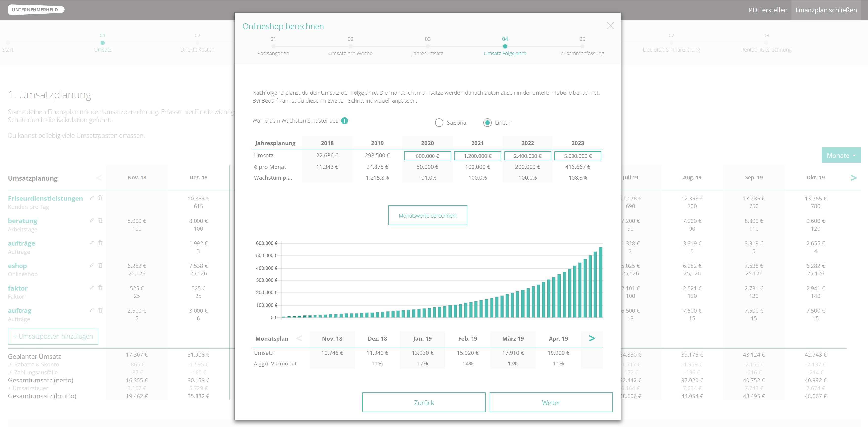Click trash icon for auftrag row
The width and height of the screenshot is (868, 436).
pos(100,310)
